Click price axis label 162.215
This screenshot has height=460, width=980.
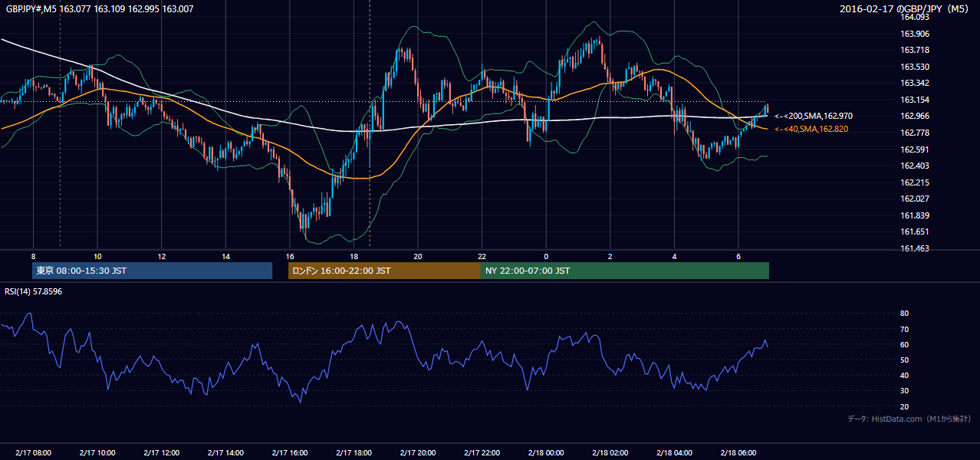pos(914,182)
